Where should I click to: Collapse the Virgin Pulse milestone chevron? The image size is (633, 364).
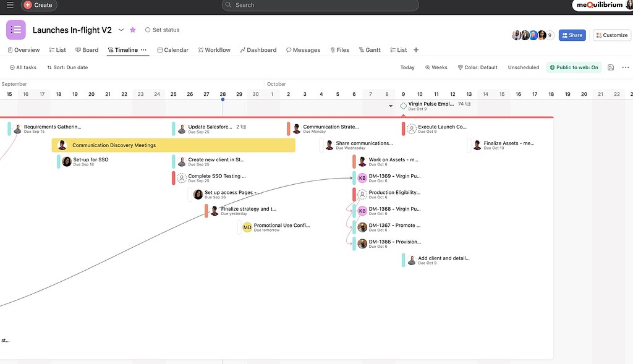391,105
